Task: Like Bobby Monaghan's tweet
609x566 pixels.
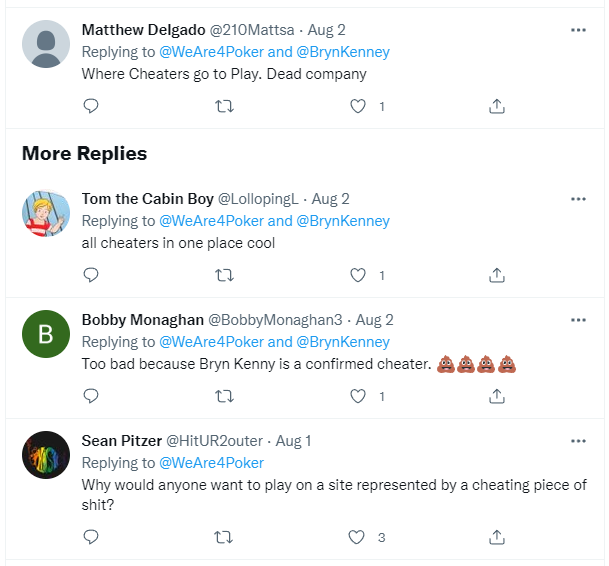Action: pos(358,396)
